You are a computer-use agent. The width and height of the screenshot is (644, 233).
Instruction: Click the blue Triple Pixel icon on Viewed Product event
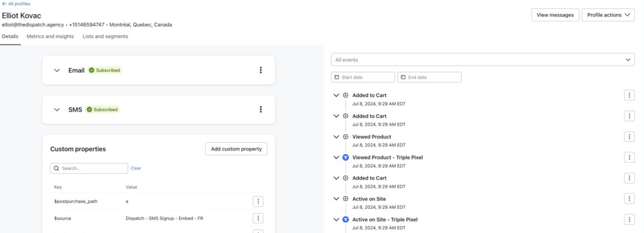click(x=346, y=157)
